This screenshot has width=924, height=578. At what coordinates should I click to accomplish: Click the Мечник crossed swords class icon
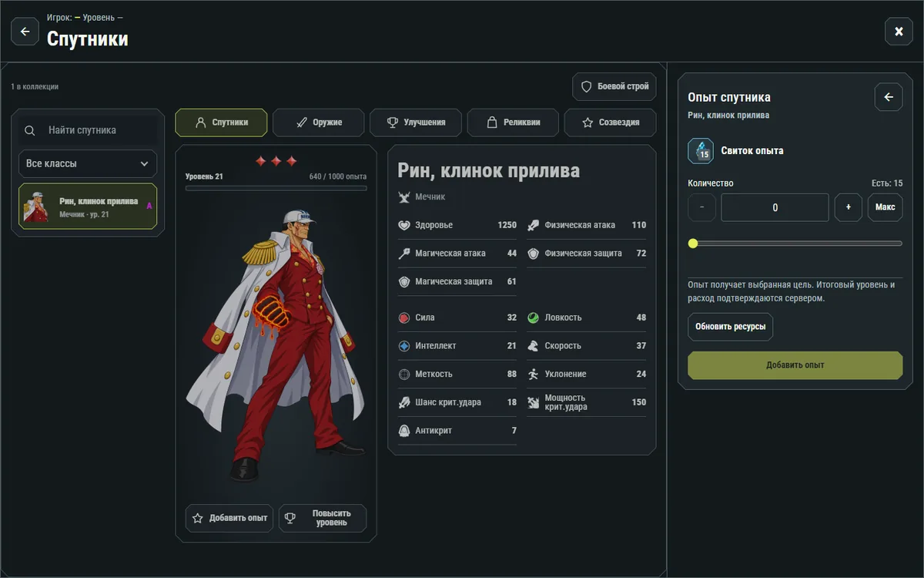point(404,197)
